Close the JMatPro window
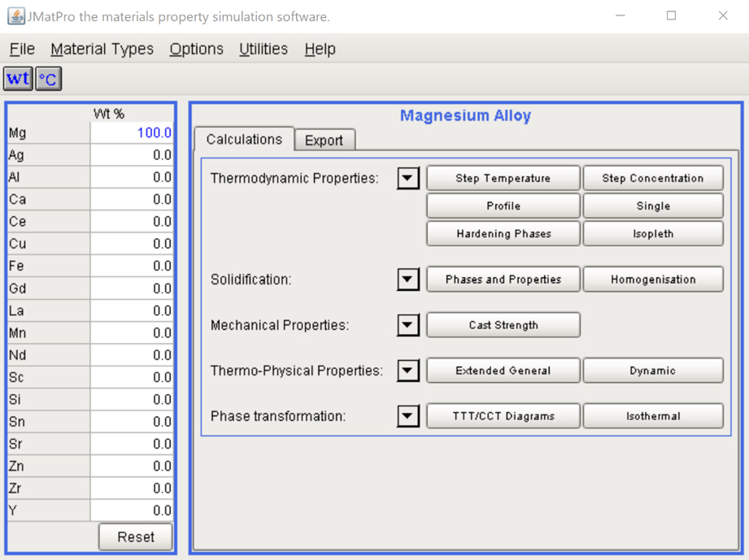The height and width of the screenshot is (560, 749). [723, 15]
